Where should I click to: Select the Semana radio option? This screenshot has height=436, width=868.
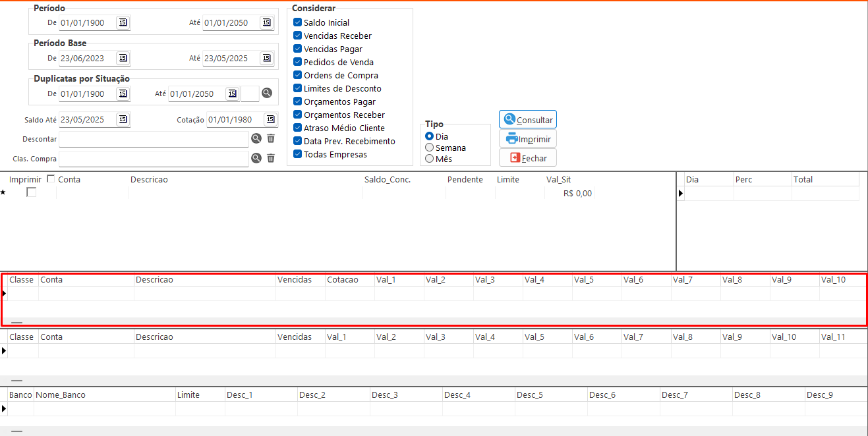tap(430, 148)
